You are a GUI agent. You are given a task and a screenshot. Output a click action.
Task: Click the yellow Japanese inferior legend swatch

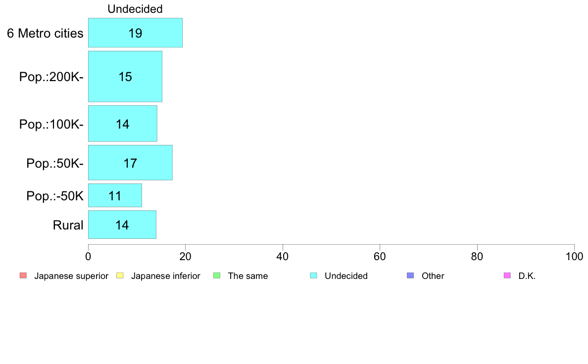(x=120, y=275)
